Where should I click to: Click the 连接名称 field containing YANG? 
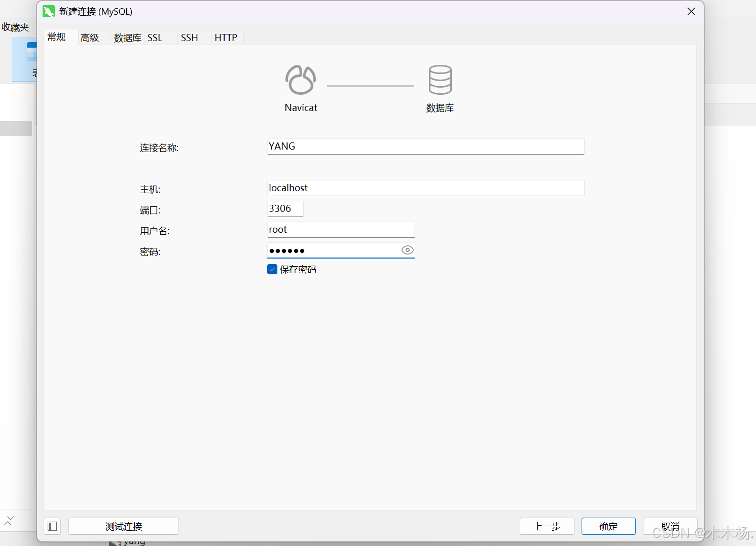tap(426, 147)
